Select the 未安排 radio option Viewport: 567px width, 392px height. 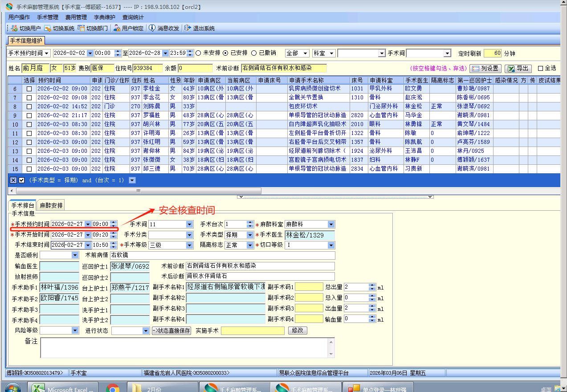198,53
